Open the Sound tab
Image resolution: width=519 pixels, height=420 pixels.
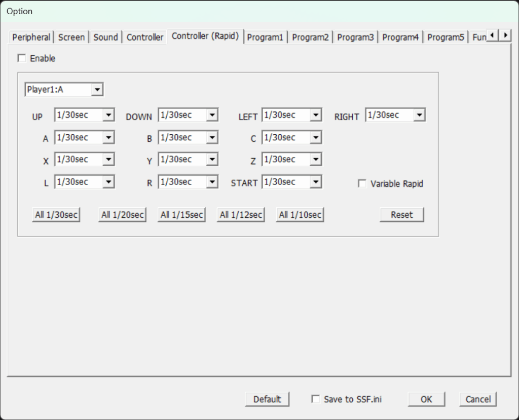tap(105, 37)
